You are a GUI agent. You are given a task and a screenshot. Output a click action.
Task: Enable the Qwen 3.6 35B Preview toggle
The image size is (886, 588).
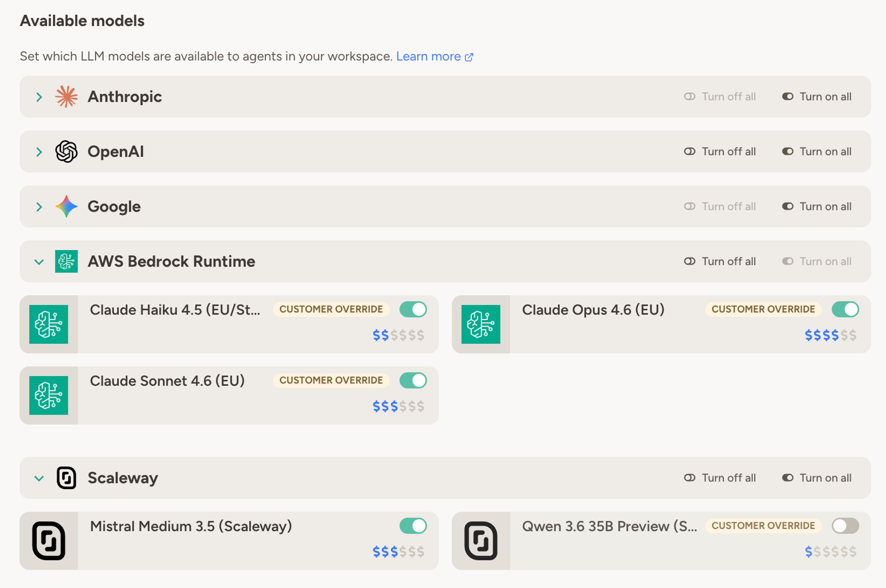pyautogui.click(x=845, y=526)
